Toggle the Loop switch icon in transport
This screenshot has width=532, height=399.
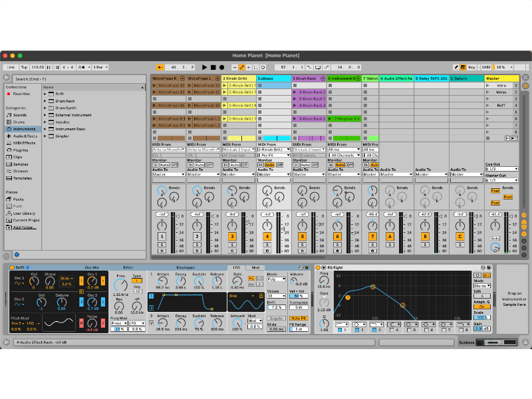click(318, 67)
